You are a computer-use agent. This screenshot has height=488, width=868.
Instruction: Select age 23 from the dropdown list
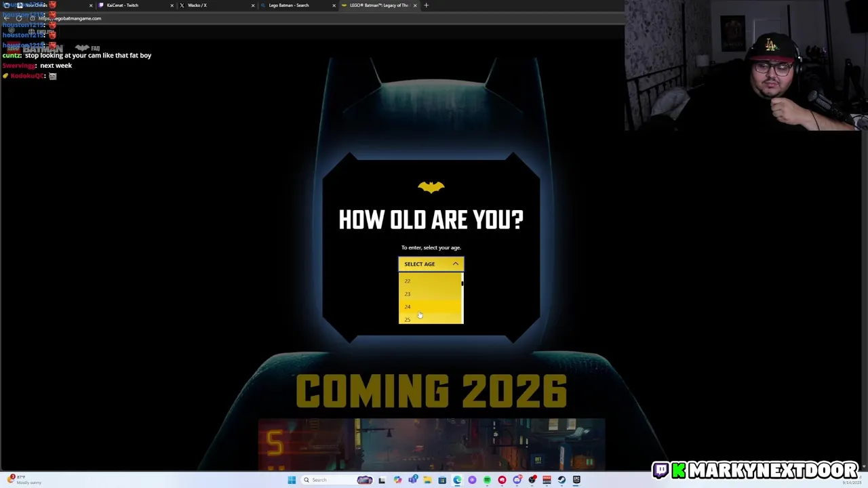(x=430, y=293)
